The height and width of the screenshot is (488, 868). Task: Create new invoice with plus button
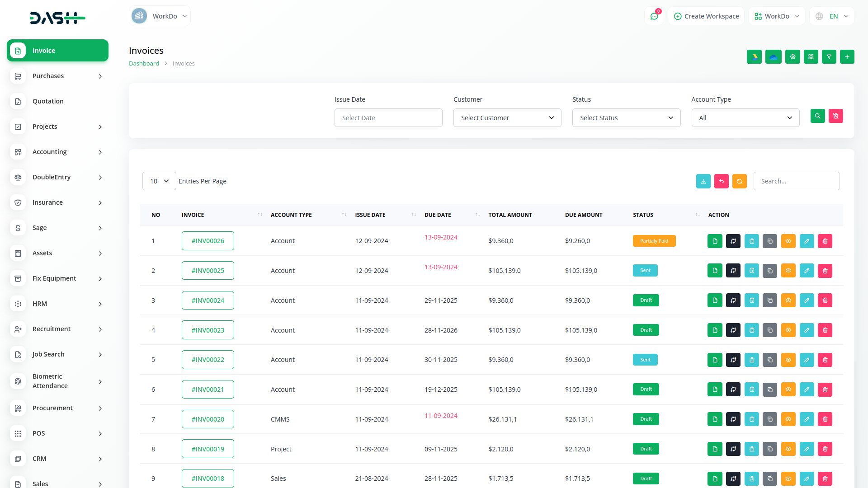847,57
